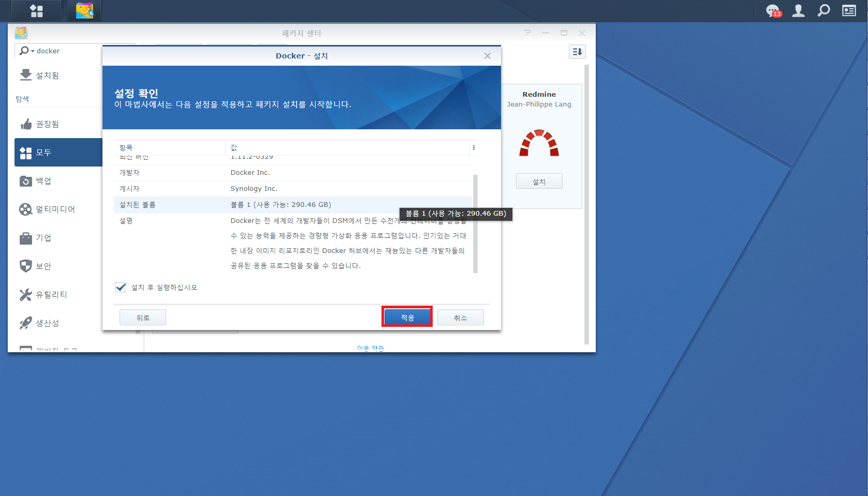Click the Redmine package logo
Screen dimensions: 868x496
point(539,143)
